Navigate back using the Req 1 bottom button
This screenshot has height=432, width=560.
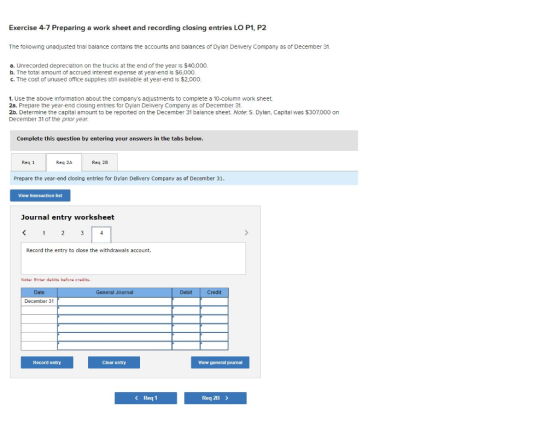click(146, 398)
